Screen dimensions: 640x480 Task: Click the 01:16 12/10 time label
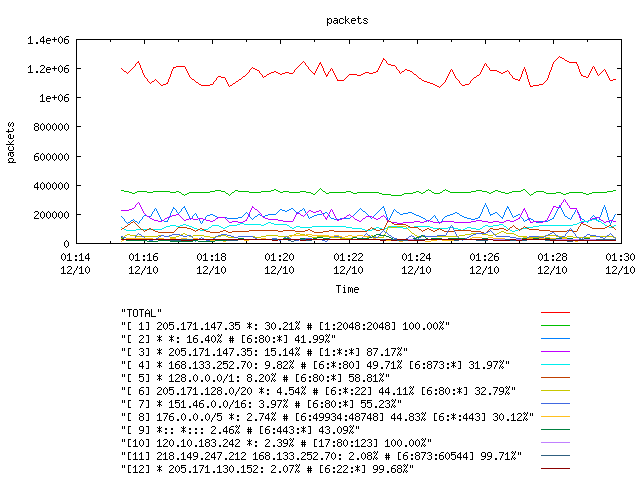click(x=143, y=264)
